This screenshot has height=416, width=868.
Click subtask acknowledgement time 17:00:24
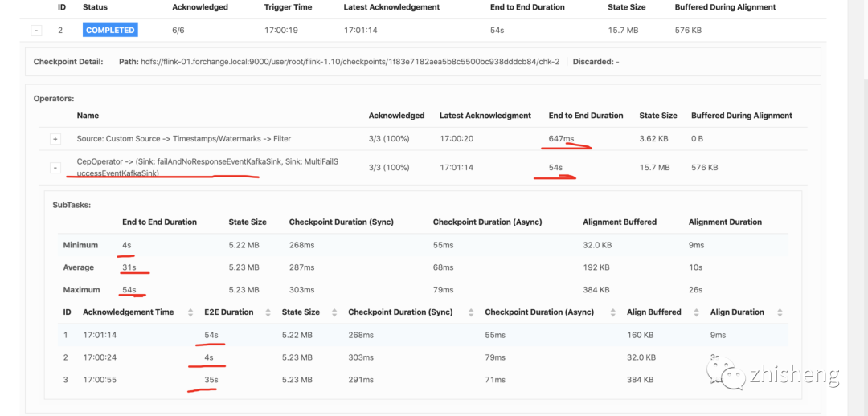point(100,357)
